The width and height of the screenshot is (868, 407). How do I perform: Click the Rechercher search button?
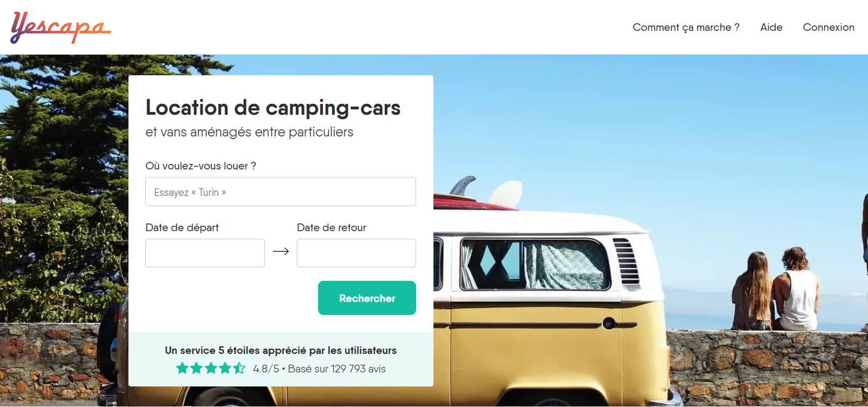pyautogui.click(x=367, y=298)
